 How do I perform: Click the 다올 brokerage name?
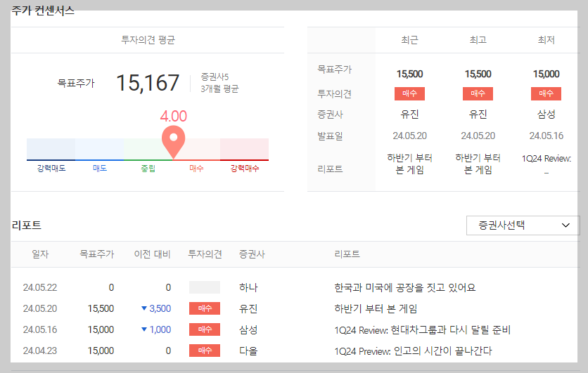pos(248,351)
